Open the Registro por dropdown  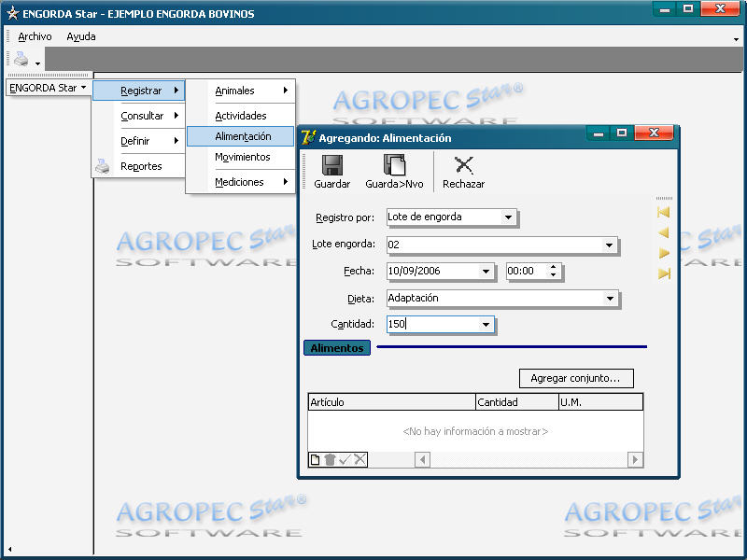point(508,217)
